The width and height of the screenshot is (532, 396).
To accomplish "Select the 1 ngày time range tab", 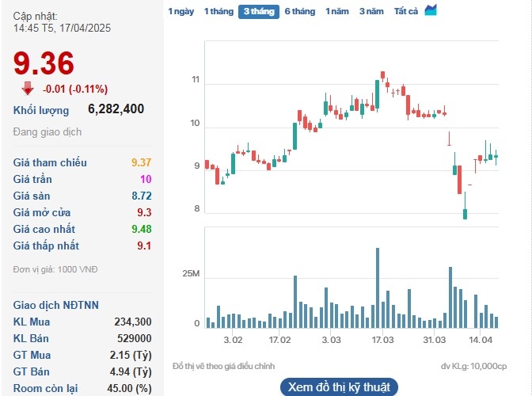I will coord(180,11).
